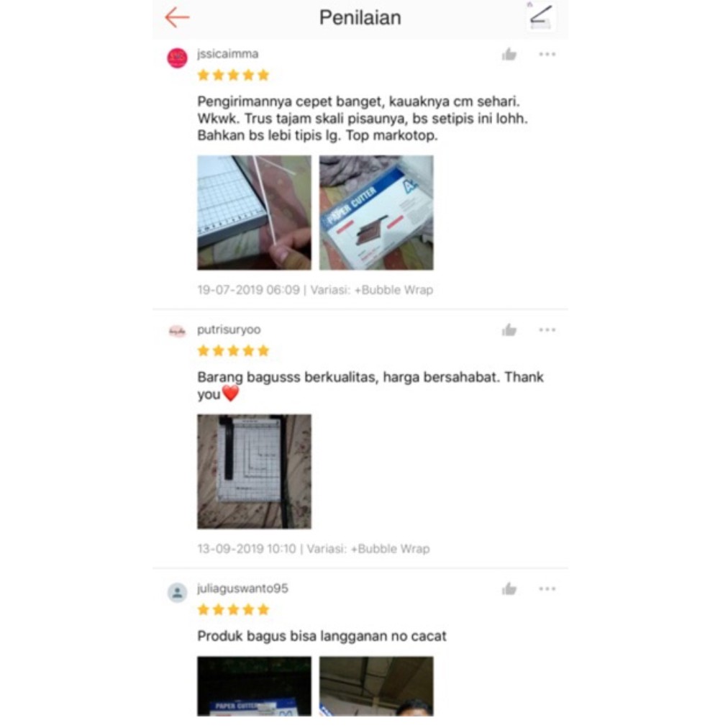Like jssicaimma's review with thumbs up
The width and height of the screenshot is (728, 728).
tap(509, 55)
